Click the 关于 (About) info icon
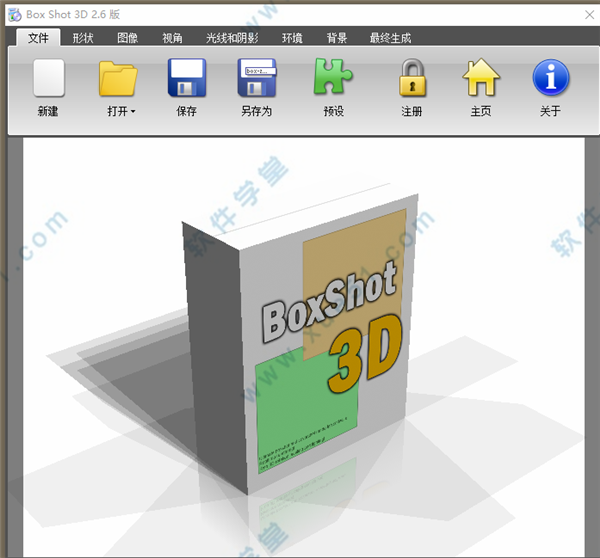600x558 pixels. [551, 77]
